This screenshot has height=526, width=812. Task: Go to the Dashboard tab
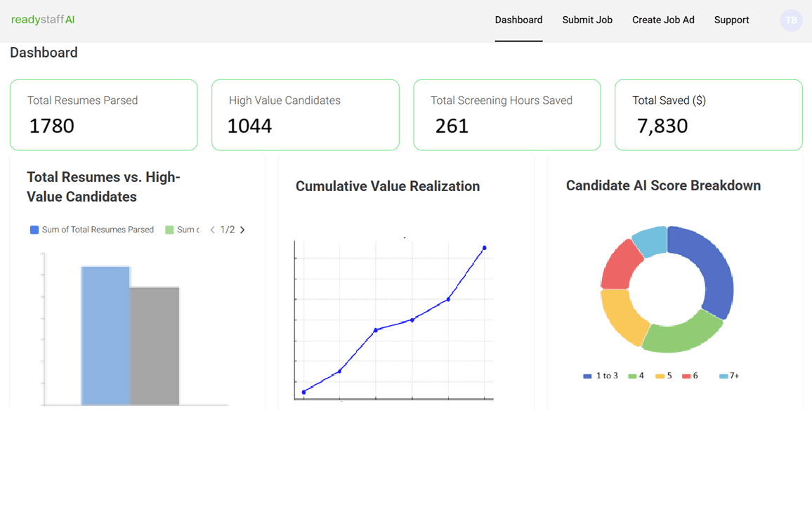[518, 20]
